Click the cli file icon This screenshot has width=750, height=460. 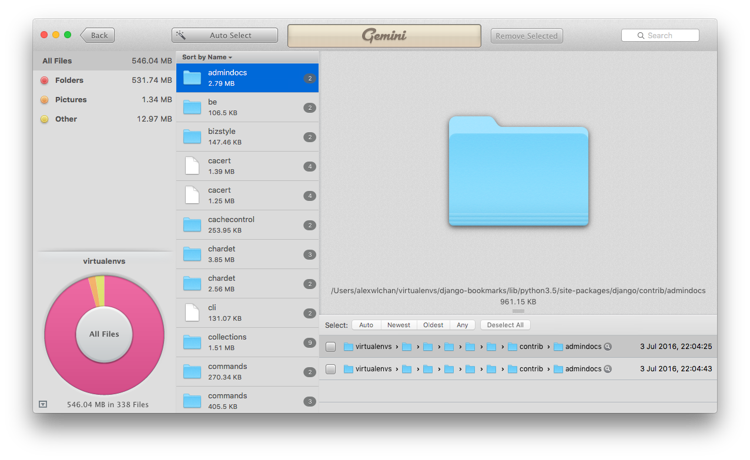pyautogui.click(x=192, y=313)
